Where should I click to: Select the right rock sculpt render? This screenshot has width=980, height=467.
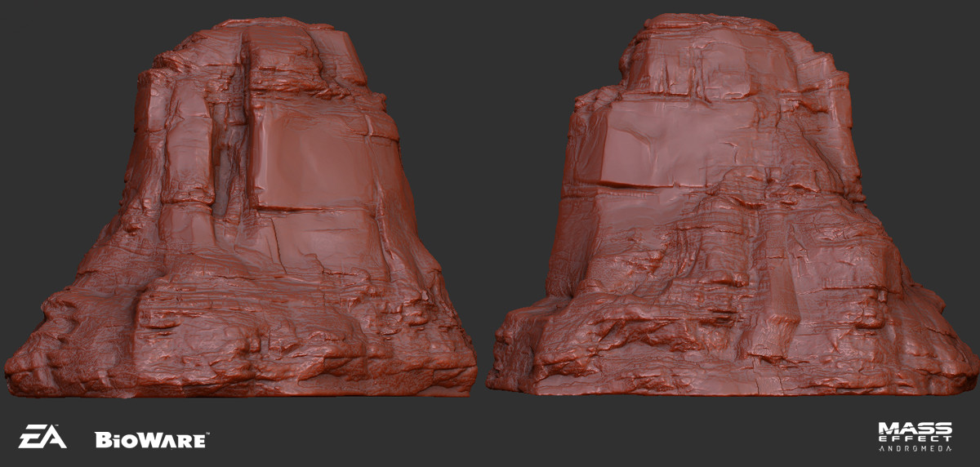tap(733, 202)
